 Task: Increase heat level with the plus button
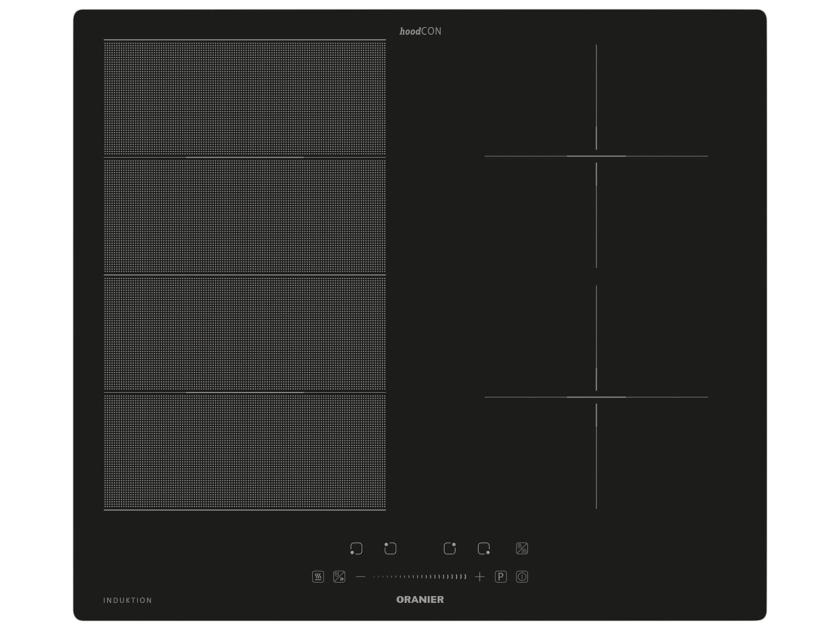click(x=479, y=577)
